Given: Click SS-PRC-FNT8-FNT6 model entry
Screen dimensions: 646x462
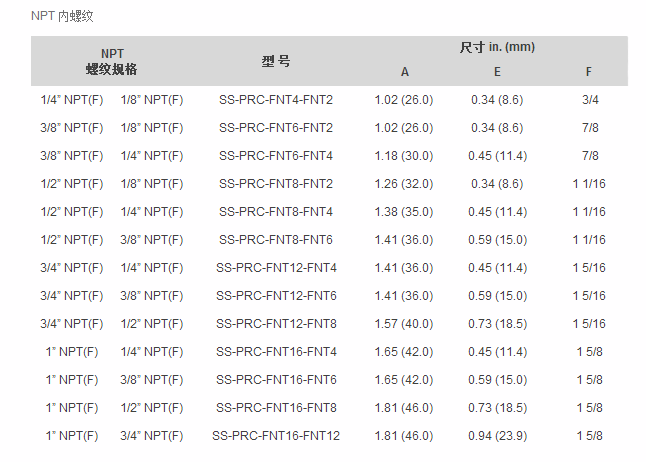Looking at the screenshot, I should point(276,240).
